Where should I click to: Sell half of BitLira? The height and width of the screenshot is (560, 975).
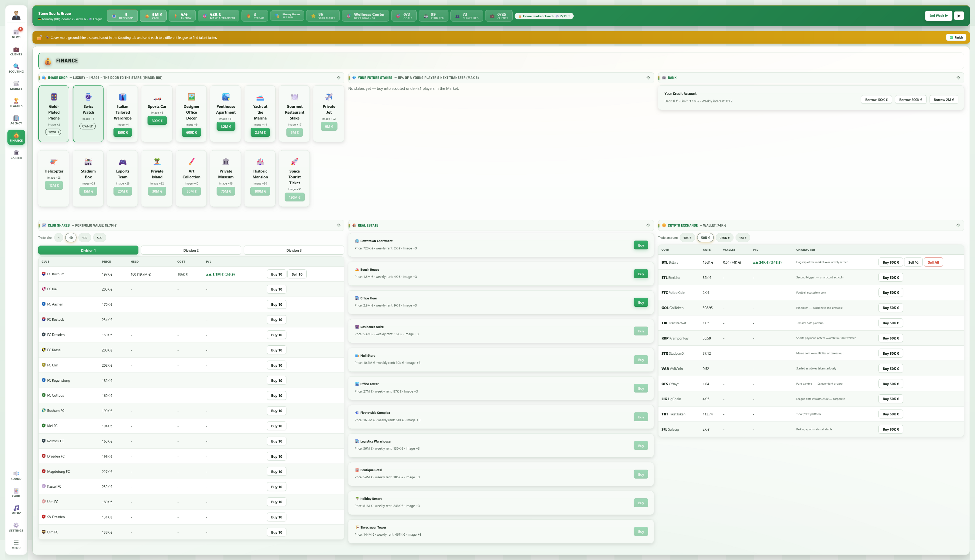(x=913, y=262)
